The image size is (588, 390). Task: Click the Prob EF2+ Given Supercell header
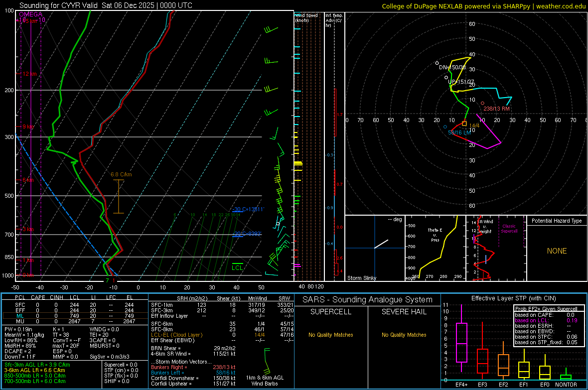pyautogui.click(x=546, y=309)
